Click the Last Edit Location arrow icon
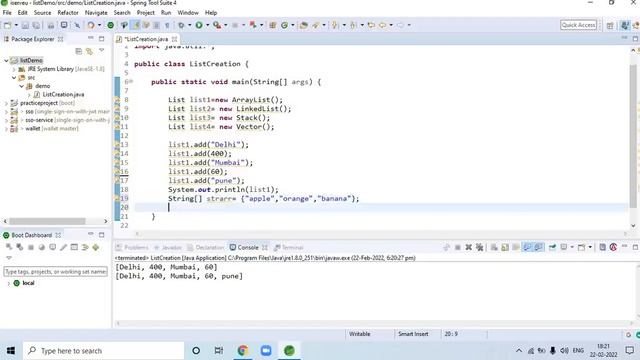This screenshot has width=640, height=360. tap(371, 25)
